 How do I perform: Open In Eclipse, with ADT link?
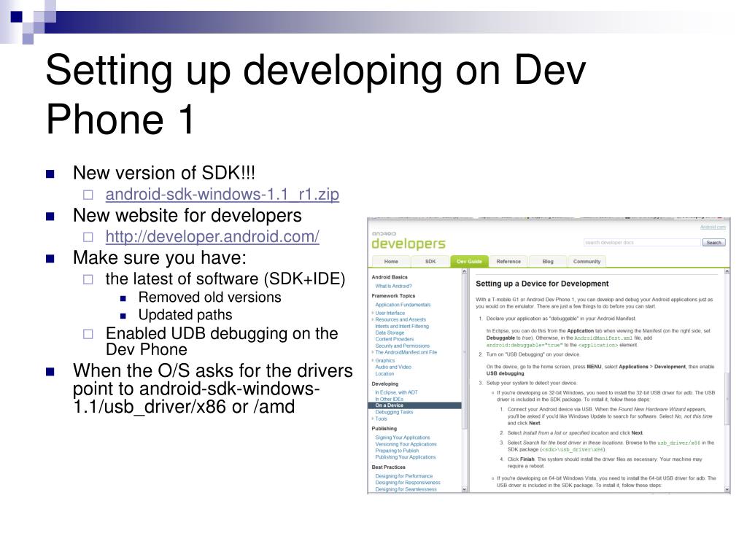click(396, 392)
